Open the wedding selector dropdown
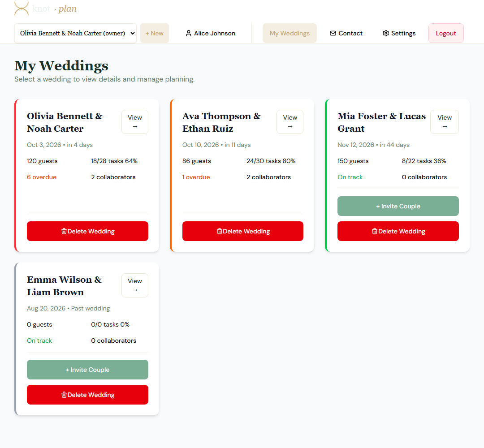Screen dimensions: 484x448 click(x=75, y=33)
